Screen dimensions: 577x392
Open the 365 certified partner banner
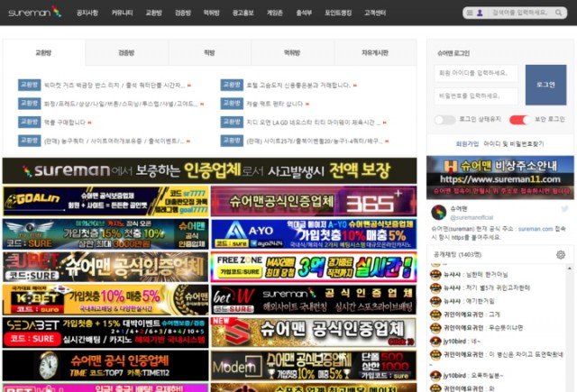click(314, 201)
